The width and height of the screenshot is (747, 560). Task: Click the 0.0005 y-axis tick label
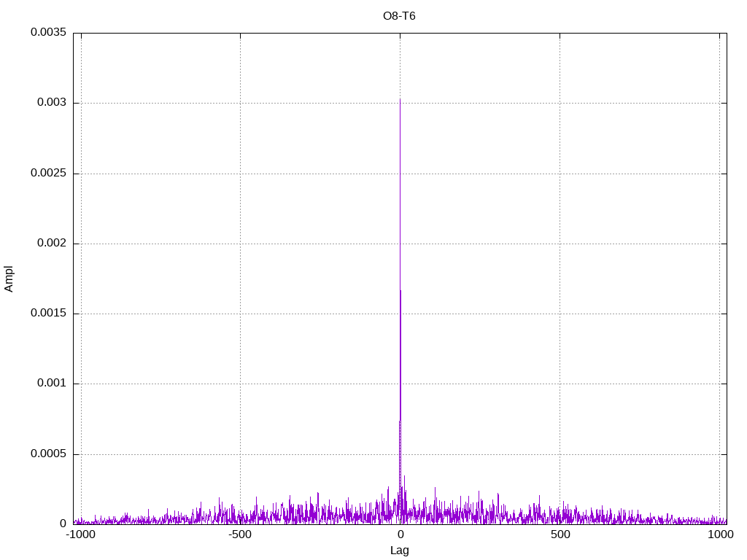pos(49,454)
